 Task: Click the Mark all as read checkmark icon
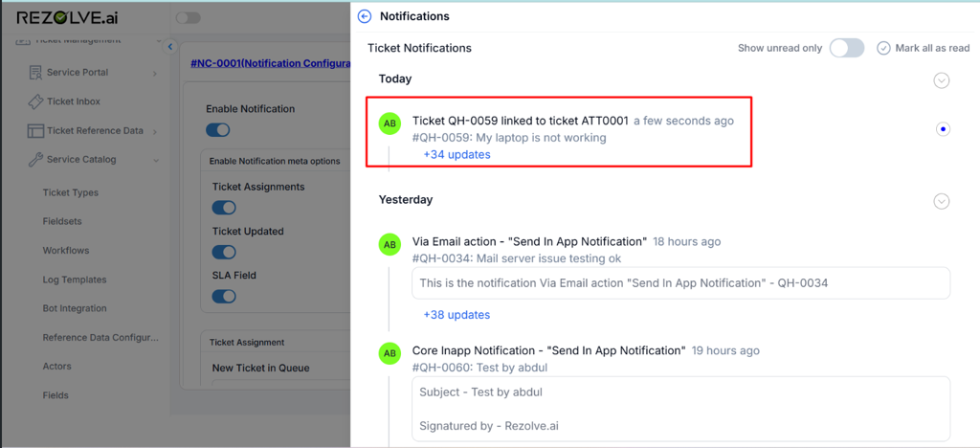point(883,48)
